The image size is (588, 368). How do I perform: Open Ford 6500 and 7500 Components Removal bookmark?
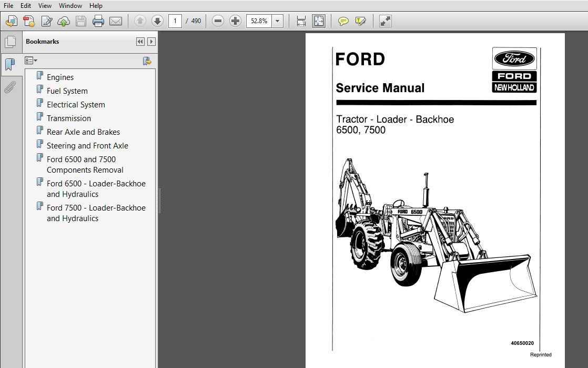click(85, 164)
